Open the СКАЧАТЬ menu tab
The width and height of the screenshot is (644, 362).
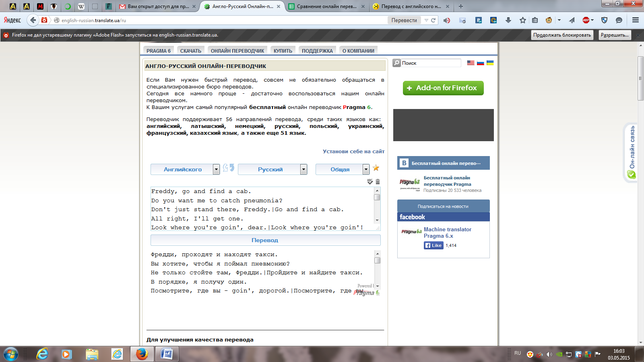(x=191, y=51)
